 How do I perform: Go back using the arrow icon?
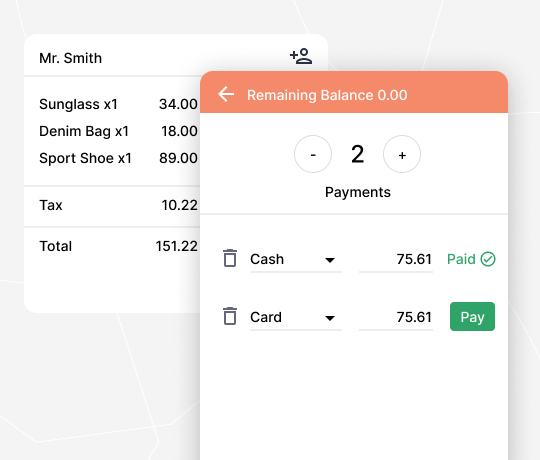click(x=226, y=94)
